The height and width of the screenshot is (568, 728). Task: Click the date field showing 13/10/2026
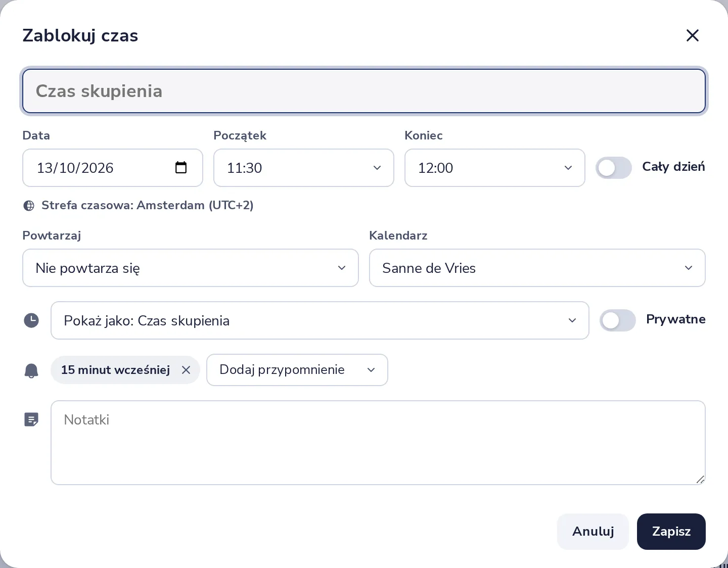(113, 168)
